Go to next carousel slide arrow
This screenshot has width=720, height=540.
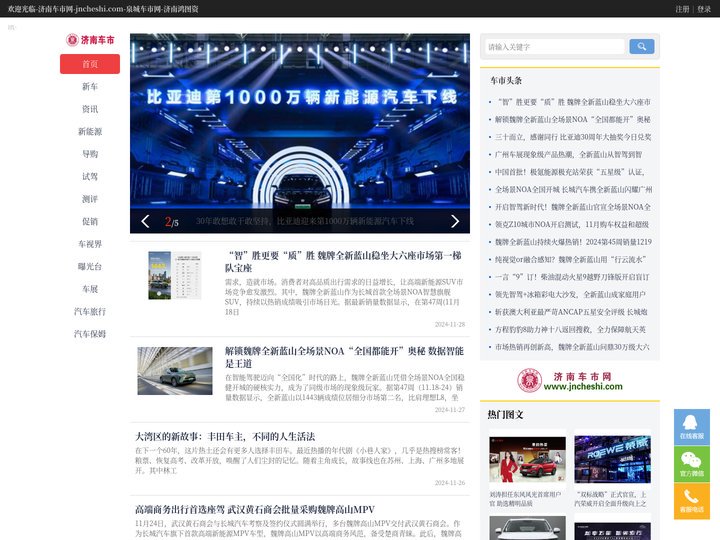click(x=455, y=221)
